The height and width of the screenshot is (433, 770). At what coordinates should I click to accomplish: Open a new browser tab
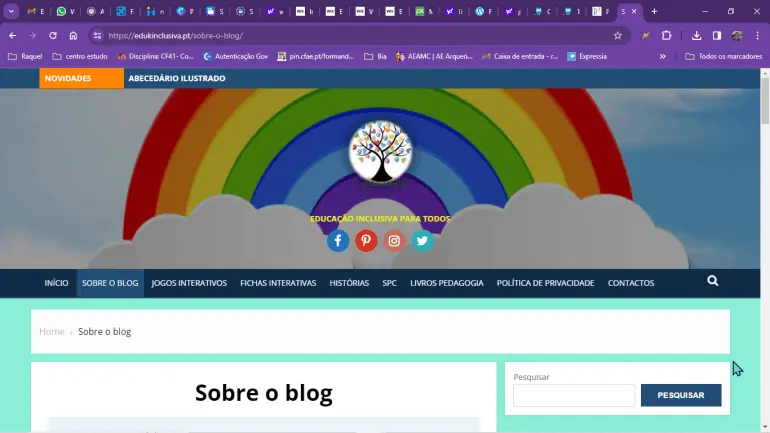pos(654,11)
